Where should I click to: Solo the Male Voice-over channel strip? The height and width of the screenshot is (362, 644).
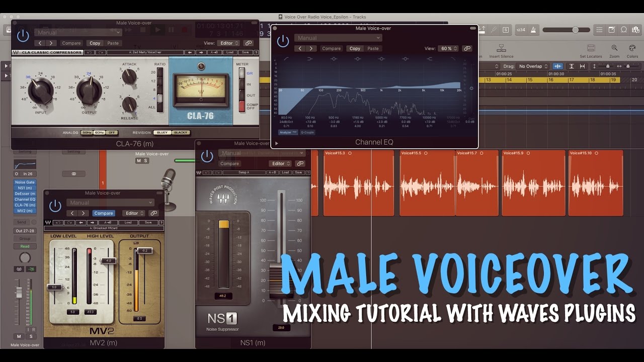tap(30, 336)
